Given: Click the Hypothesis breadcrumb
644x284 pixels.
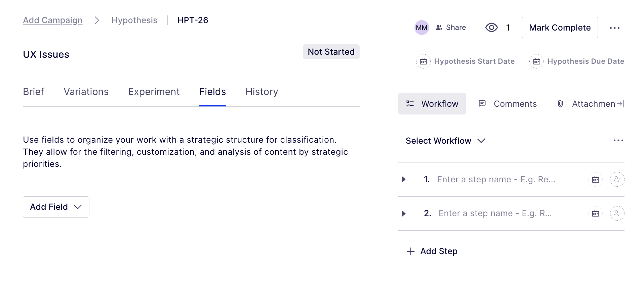Looking at the screenshot, I should (134, 20).
